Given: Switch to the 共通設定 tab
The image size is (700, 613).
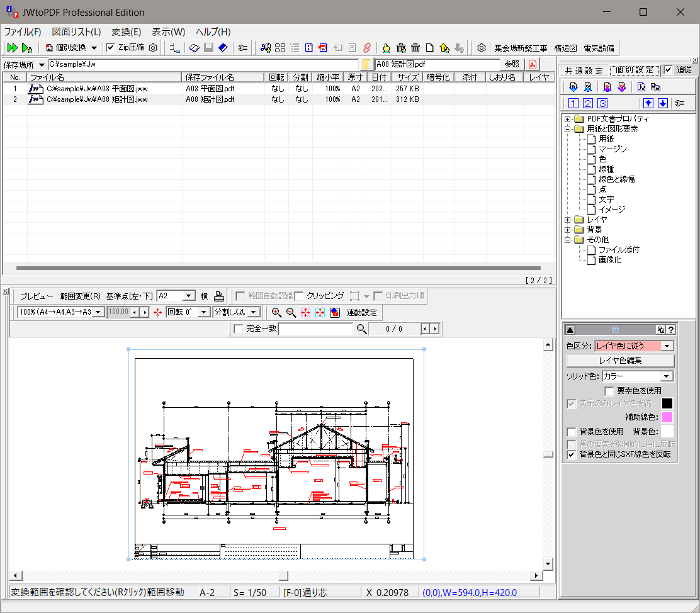Looking at the screenshot, I should (584, 70).
